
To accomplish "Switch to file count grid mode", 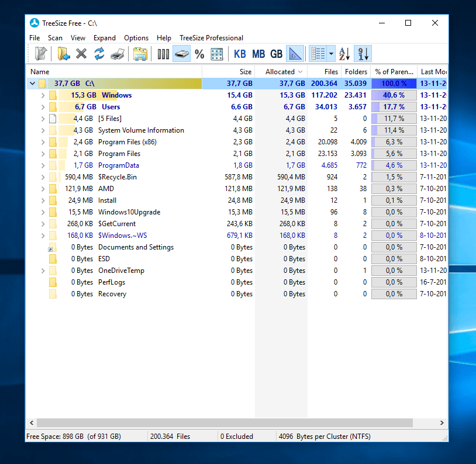I will pyautogui.click(x=217, y=54).
